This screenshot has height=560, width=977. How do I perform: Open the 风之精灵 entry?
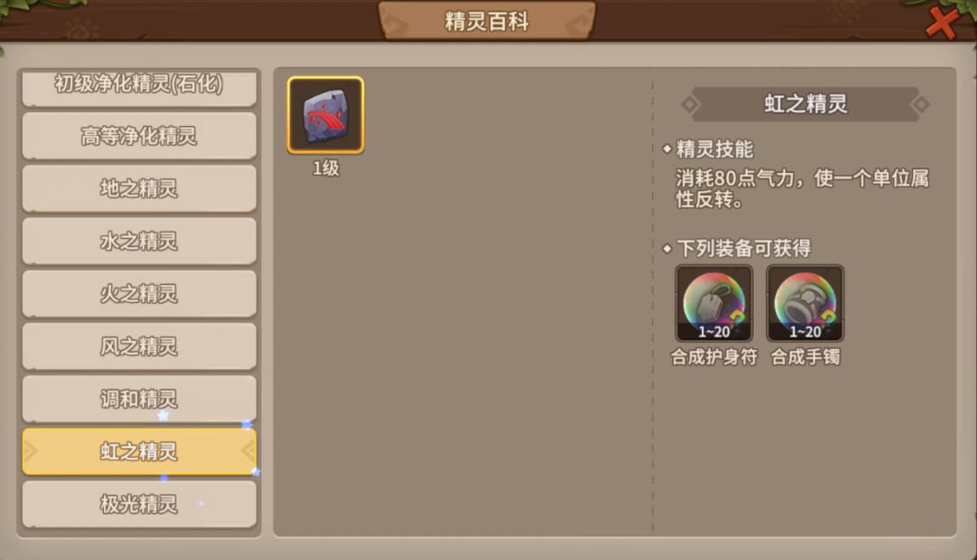click(x=139, y=346)
